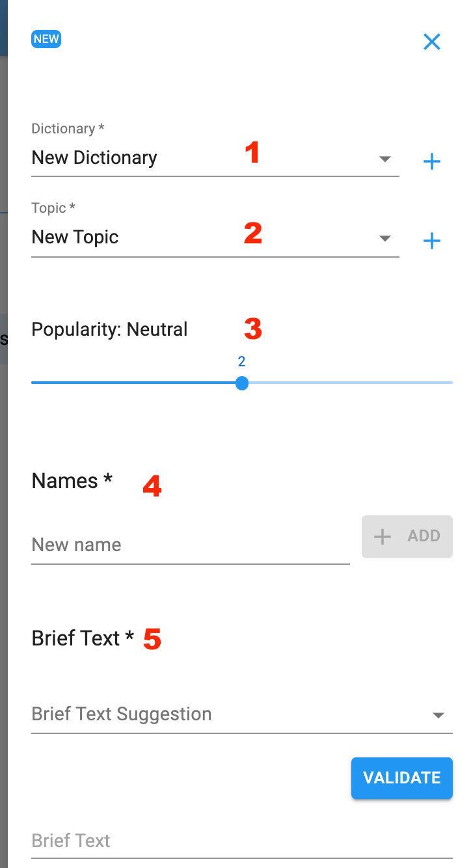
Task: Click the Brief Text section heading
Action: click(x=83, y=638)
